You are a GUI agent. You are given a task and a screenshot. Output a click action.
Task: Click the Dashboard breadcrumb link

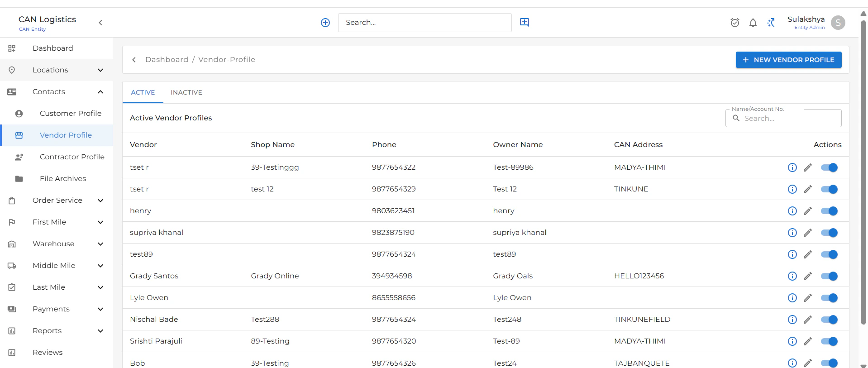(x=167, y=60)
